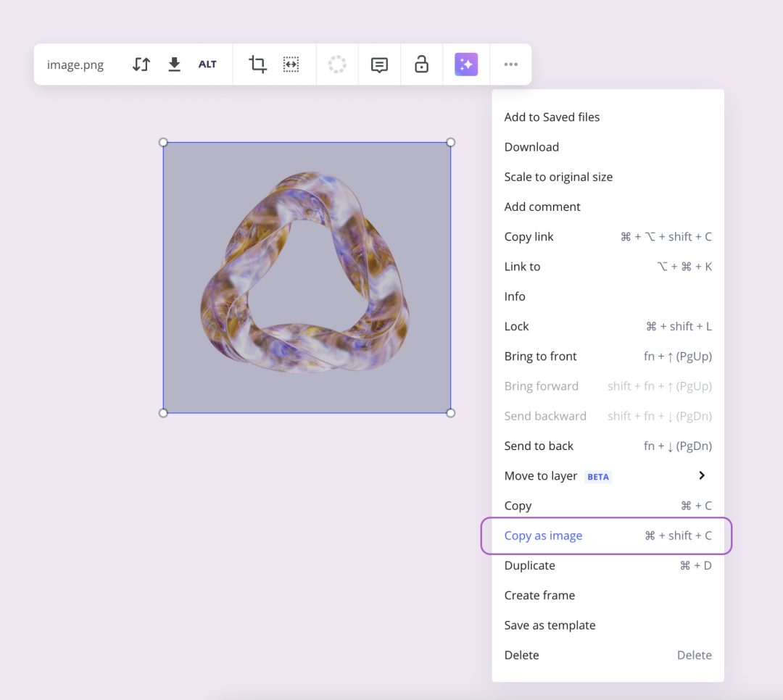Select the crop tool icon
This screenshot has width=783, height=700.
[x=257, y=64]
